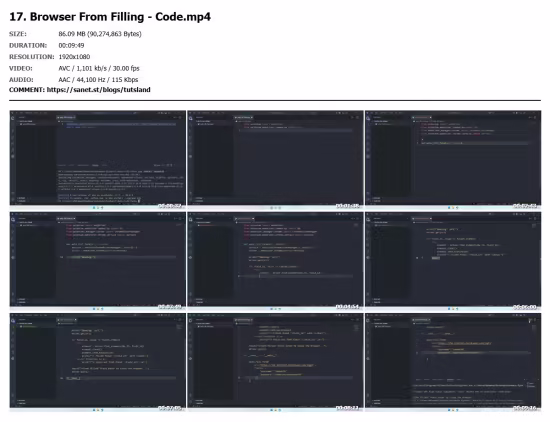The height and width of the screenshot is (422, 550).
Task: Click the "COMMENT:" label
Action: click(27, 90)
